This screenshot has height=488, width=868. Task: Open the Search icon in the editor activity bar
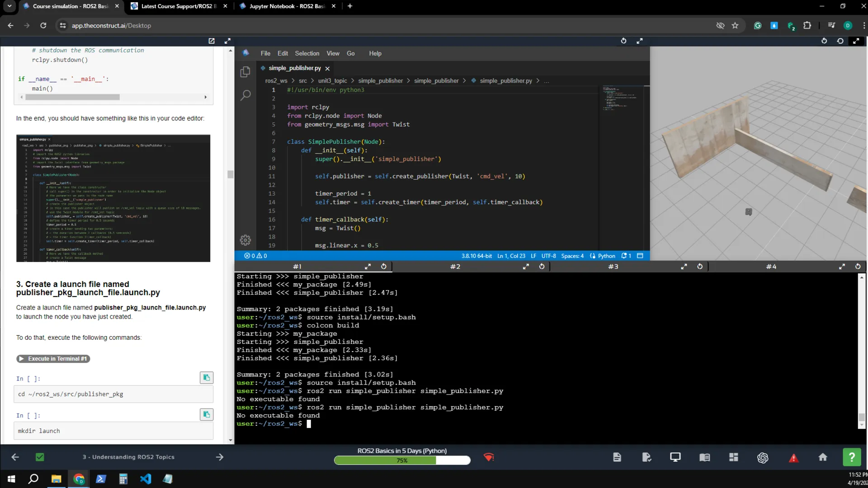[245, 95]
